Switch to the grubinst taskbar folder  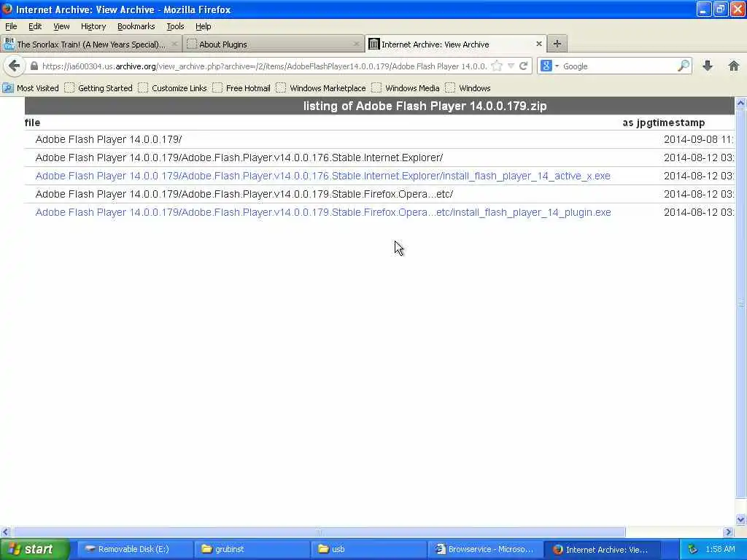[x=252, y=549]
